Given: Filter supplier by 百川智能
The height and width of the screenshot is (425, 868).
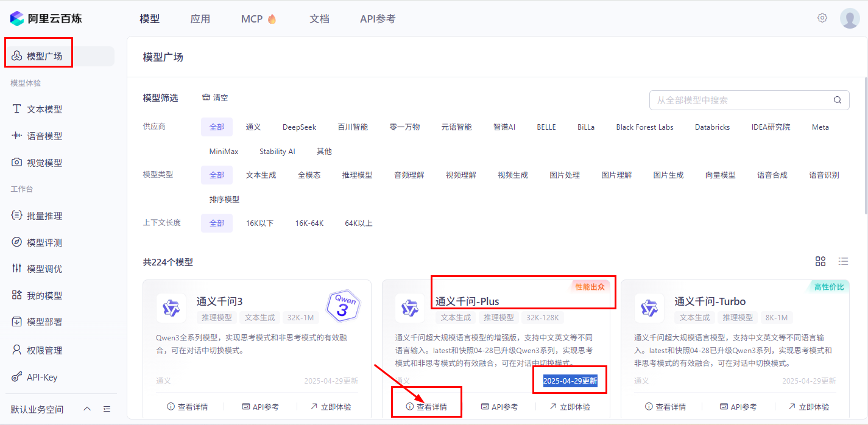Looking at the screenshot, I should 353,127.
